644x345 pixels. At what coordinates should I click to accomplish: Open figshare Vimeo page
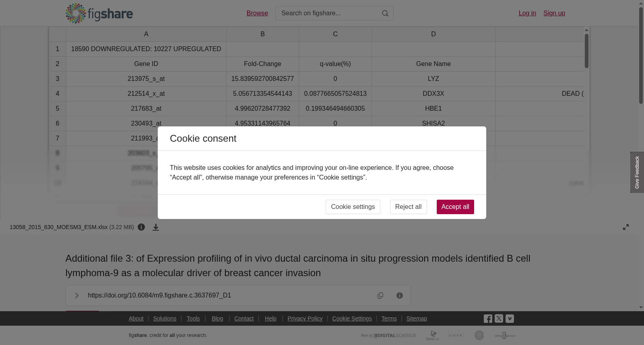coord(510,318)
